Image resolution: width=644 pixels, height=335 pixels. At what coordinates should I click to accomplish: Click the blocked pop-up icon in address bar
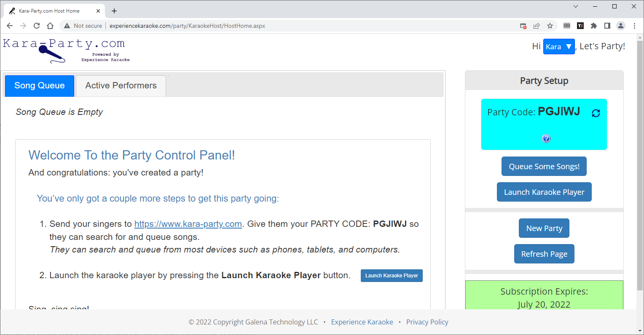tap(523, 26)
